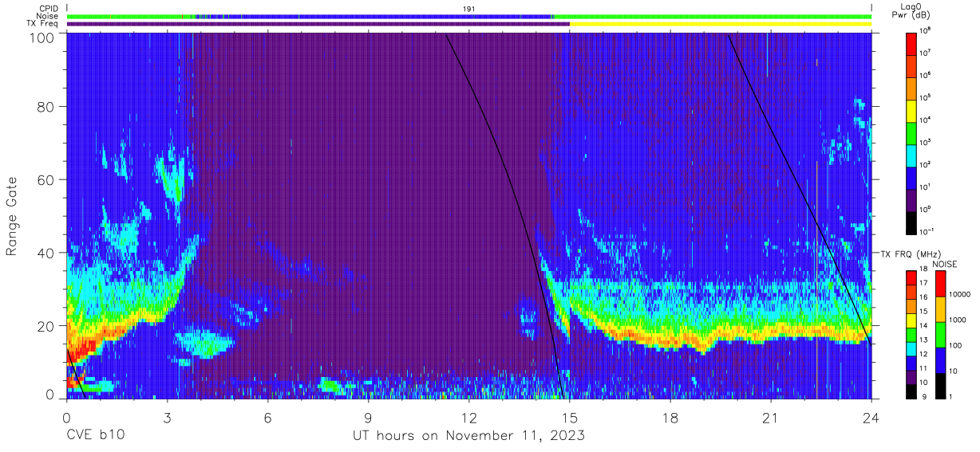Click the 'CPID' row label

pos(48,7)
